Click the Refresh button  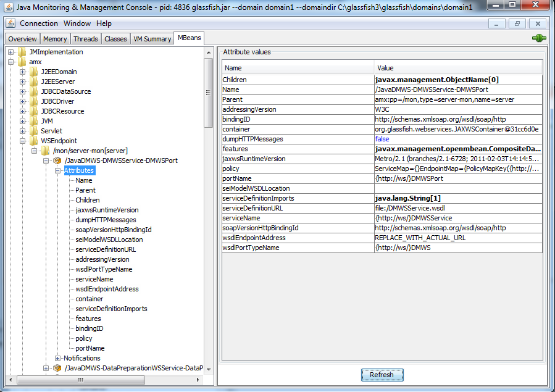pyautogui.click(x=382, y=375)
